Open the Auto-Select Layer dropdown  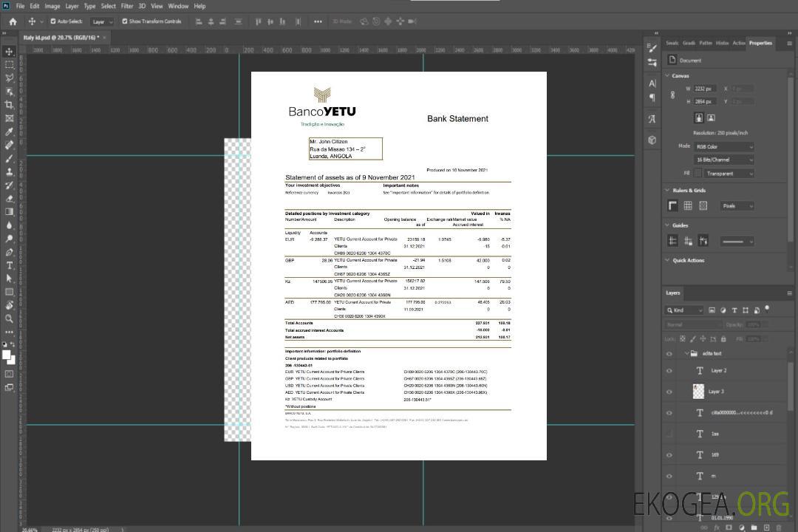pos(102,21)
